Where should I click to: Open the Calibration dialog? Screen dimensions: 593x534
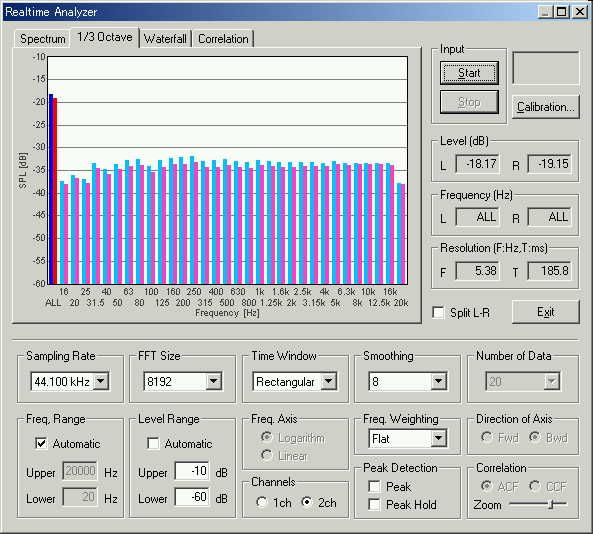545,107
